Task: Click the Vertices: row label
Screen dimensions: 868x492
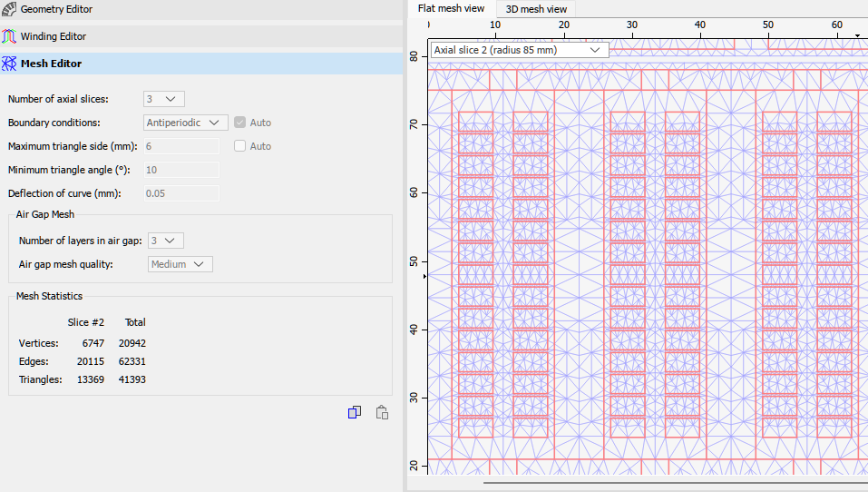Action: (x=39, y=343)
